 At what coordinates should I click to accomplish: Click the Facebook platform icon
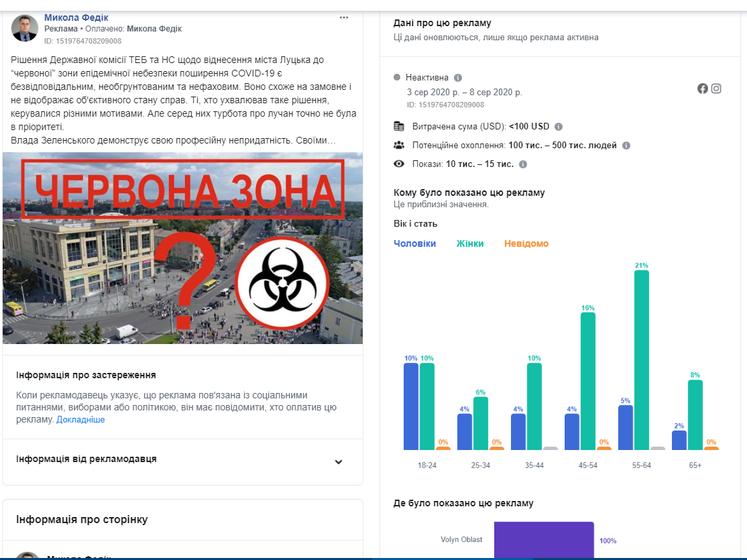click(703, 89)
